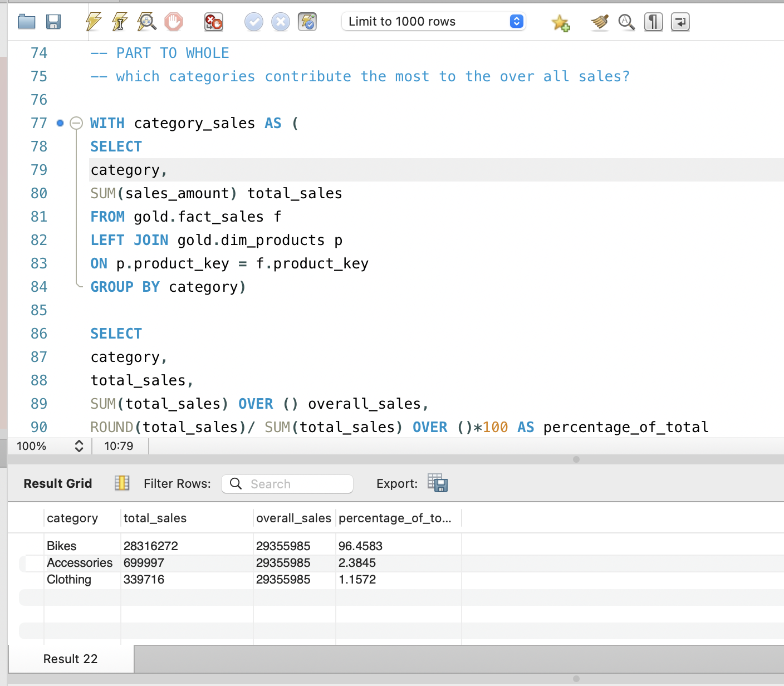Image resolution: width=784 pixels, height=686 pixels.
Task: Toggle auto-commit mode in toolbar
Action: tap(307, 22)
